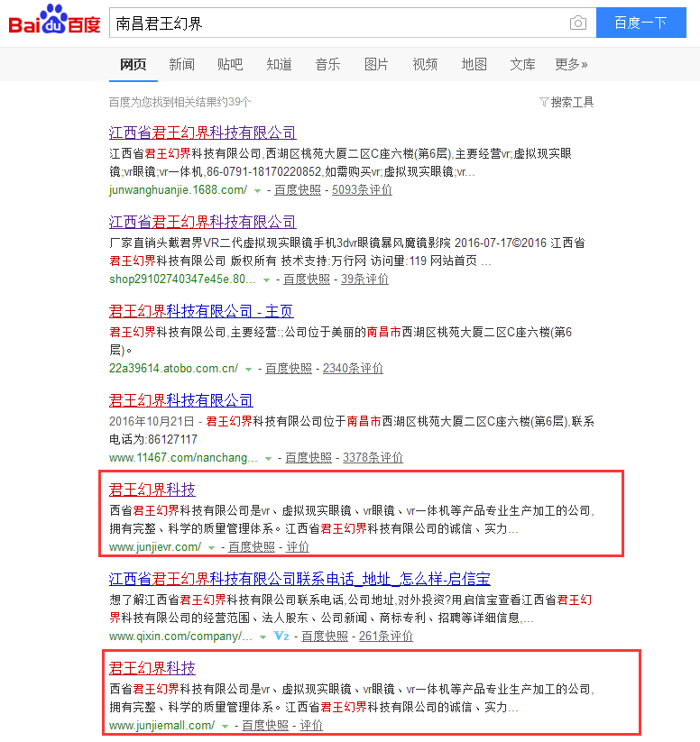Expand arrow next to www.junjievr.com
The height and width of the screenshot is (742, 700).
(x=211, y=548)
